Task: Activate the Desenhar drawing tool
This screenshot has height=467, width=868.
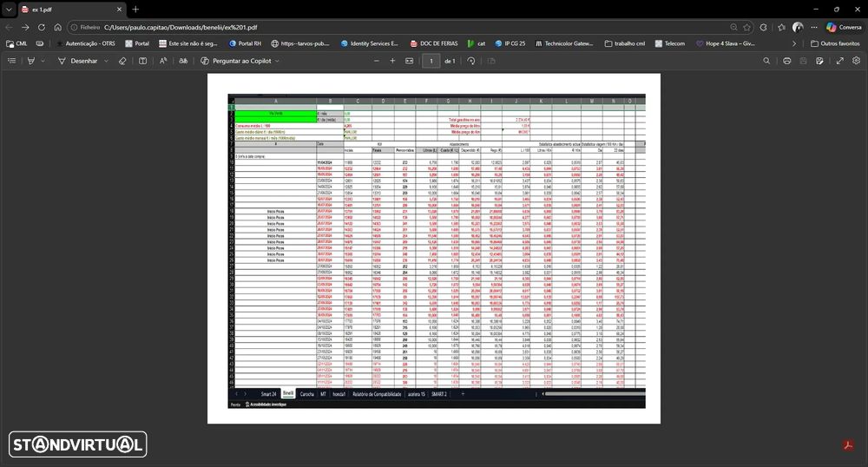Action: 78,61
